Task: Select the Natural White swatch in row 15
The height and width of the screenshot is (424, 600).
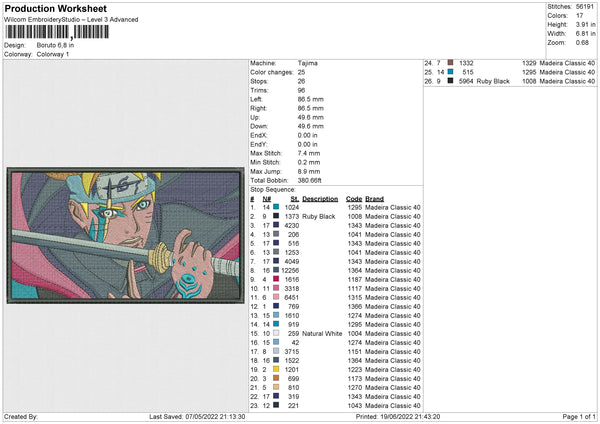Action: coord(276,333)
